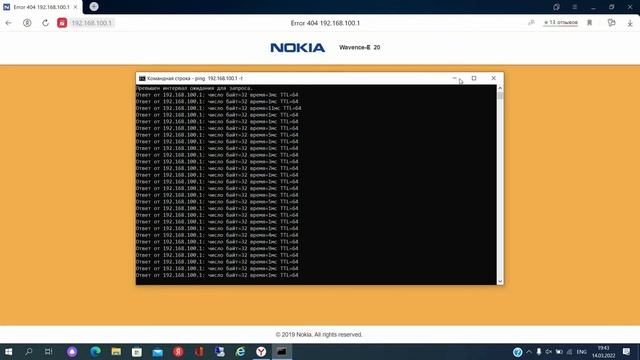Image resolution: width=640 pixels, height=360 pixels.
Task: Bookmark this page with the bookmark icon
Action: coord(589,23)
